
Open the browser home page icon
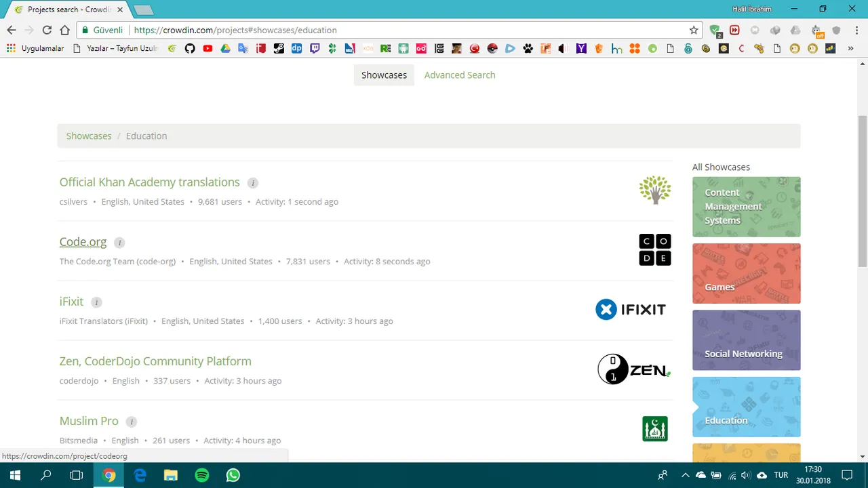click(x=64, y=30)
